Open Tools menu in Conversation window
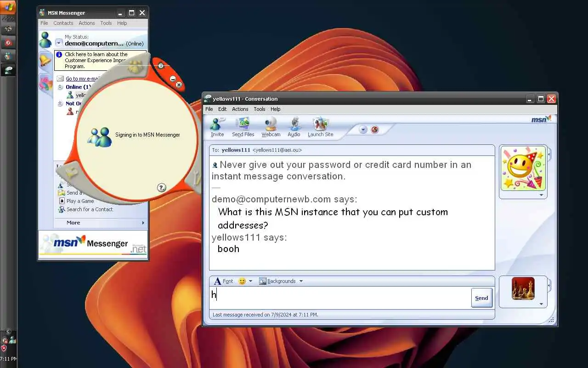 click(x=260, y=109)
